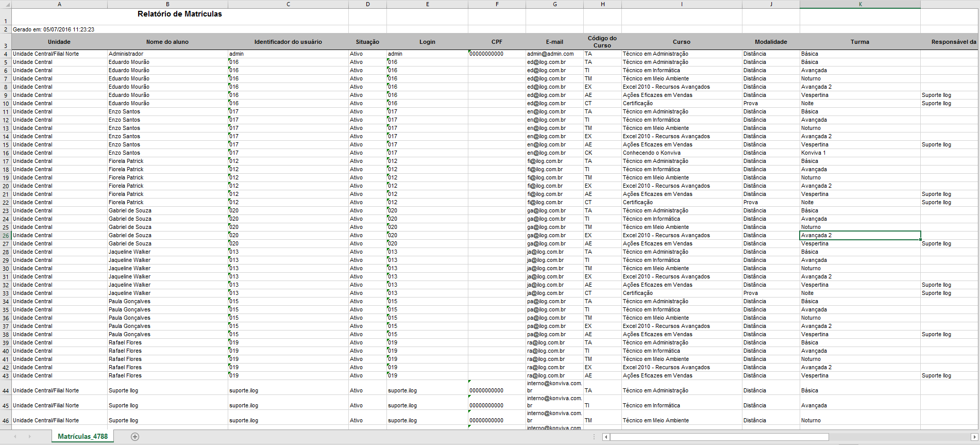Screen dimensions: 980x445
Task: Click the selected 'Avançada 2' cell in row 26
Action: 860,236
